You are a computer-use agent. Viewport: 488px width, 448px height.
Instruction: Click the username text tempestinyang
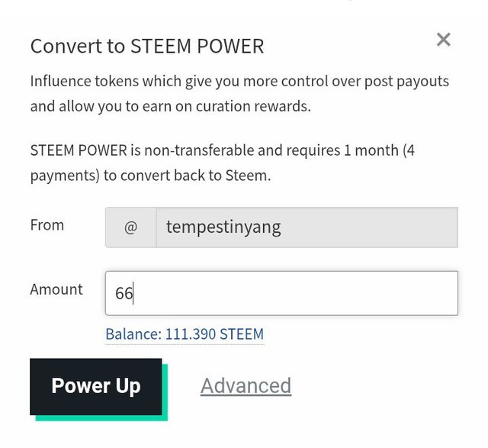pyautogui.click(x=223, y=227)
